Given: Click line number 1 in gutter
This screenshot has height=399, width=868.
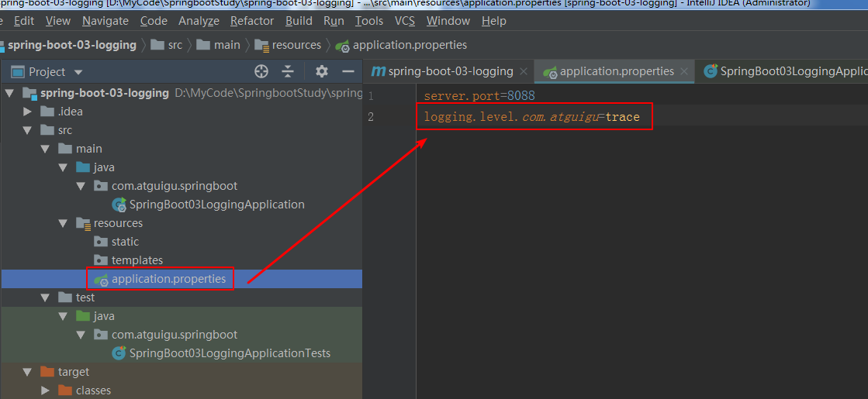Looking at the screenshot, I should (x=371, y=96).
